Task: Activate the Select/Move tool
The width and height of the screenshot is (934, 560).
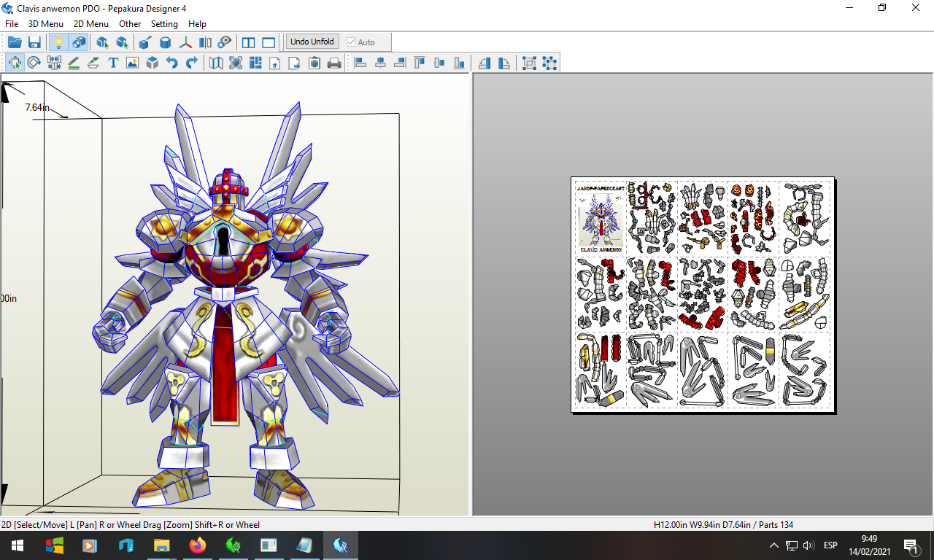Action: tap(15, 63)
